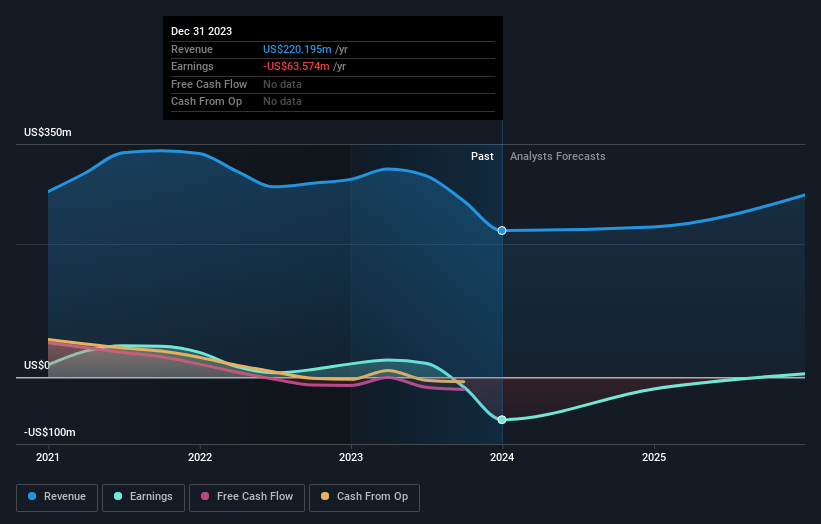Click the Free Cash Flow row label in tooltip
Viewport: 821px width, 524px height.
coord(209,84)
